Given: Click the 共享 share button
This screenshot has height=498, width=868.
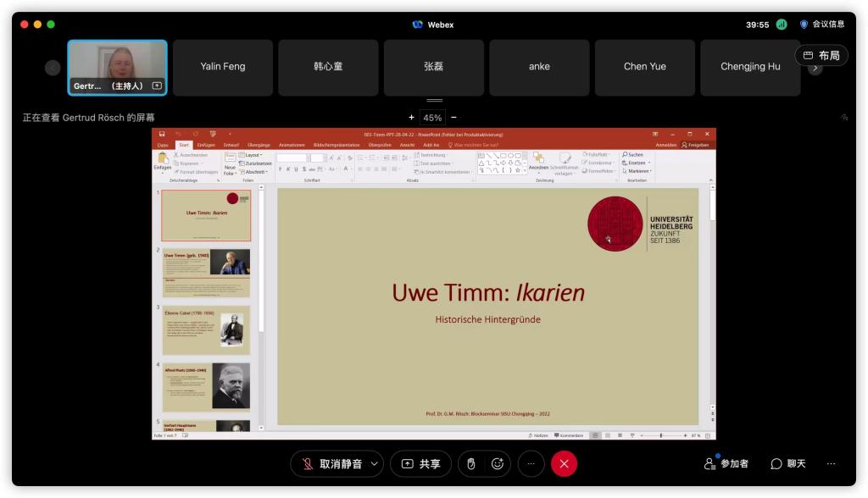Looking at the screenshot, I should (x=421, y=463).
